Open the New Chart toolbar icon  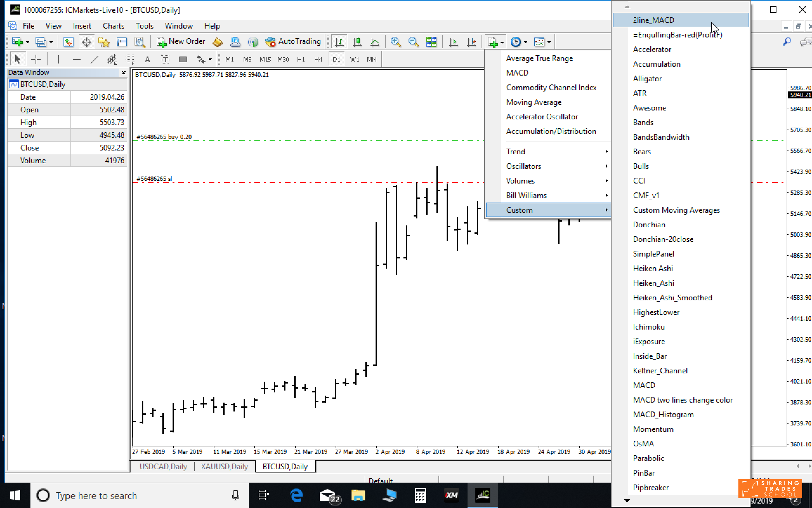[x=17, y=42]
